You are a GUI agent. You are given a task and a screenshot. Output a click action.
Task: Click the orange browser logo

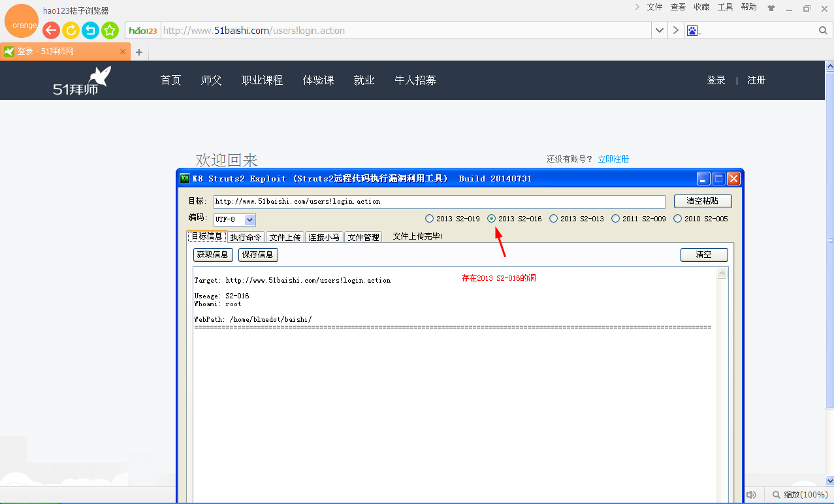(22, 22)
